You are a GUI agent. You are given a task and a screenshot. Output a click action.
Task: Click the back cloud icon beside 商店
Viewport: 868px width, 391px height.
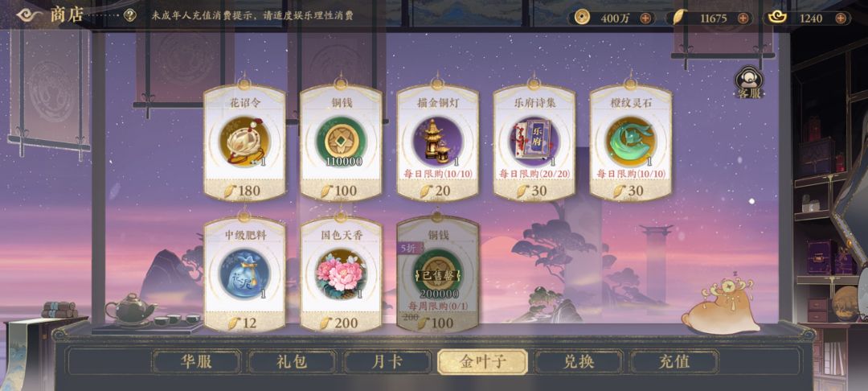pos(30,15)
